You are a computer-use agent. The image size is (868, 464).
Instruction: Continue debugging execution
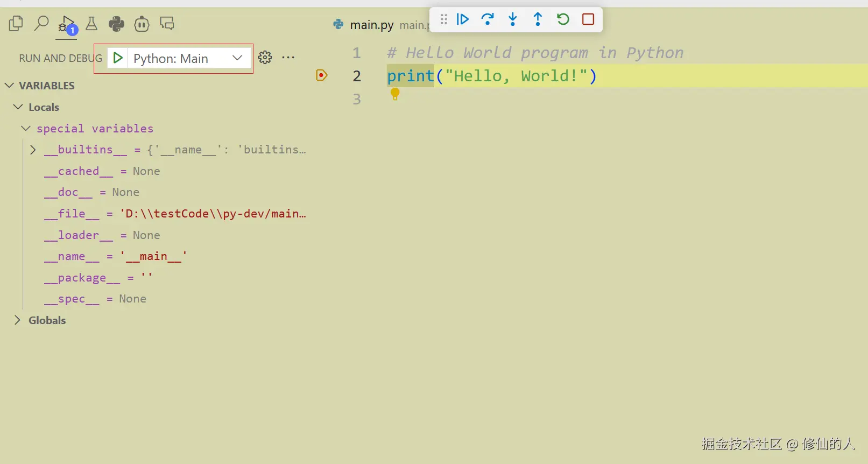coord(463,19)
